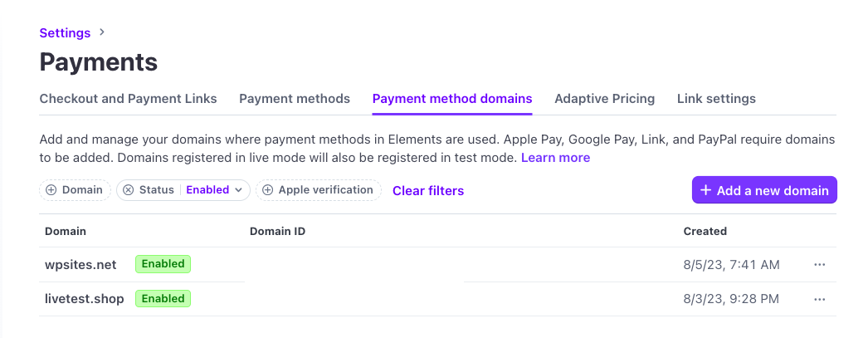Open the Learn more link
Screen dimensions: 868x338
coord(555,158)
